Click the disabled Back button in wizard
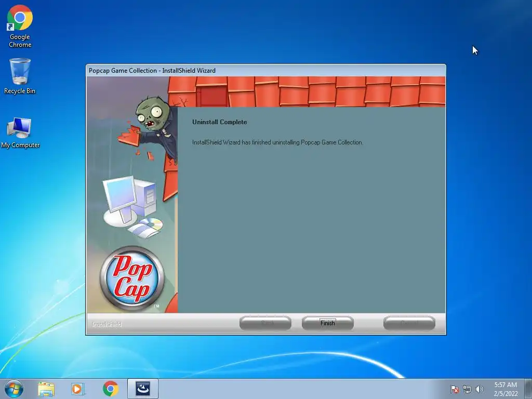 coord(265,323)
